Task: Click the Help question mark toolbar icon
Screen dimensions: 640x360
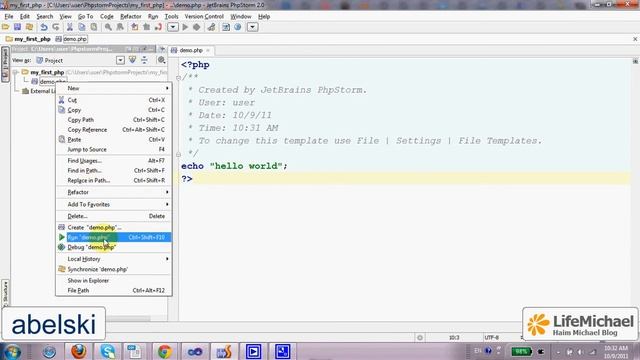Action: pos(238,27)
